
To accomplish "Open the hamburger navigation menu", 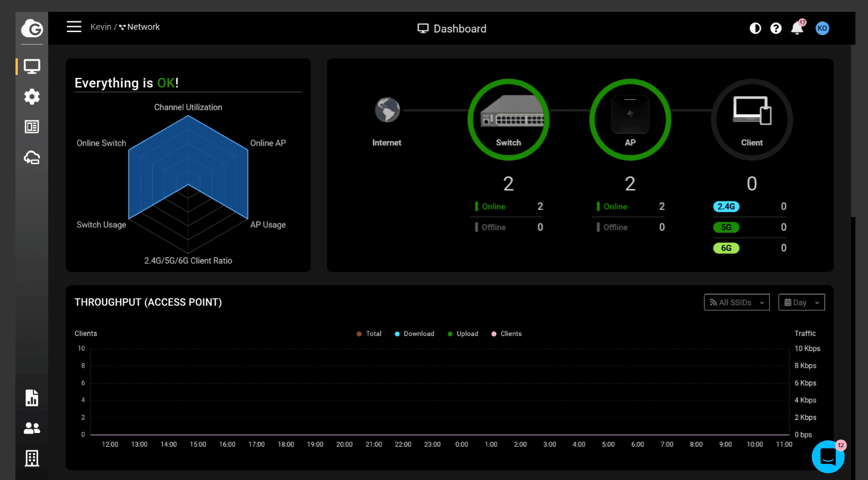I will point(74,27).
